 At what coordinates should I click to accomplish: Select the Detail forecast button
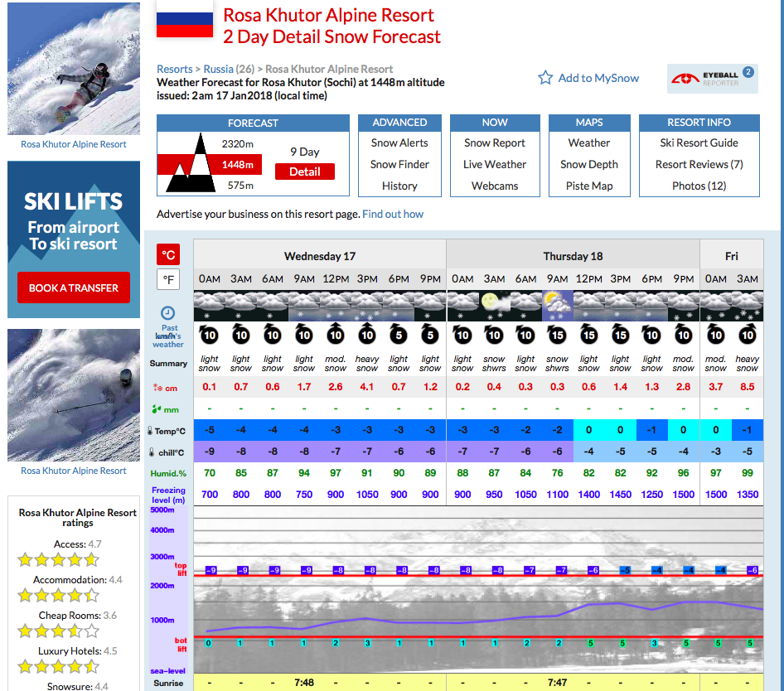(x=304, y=172)
